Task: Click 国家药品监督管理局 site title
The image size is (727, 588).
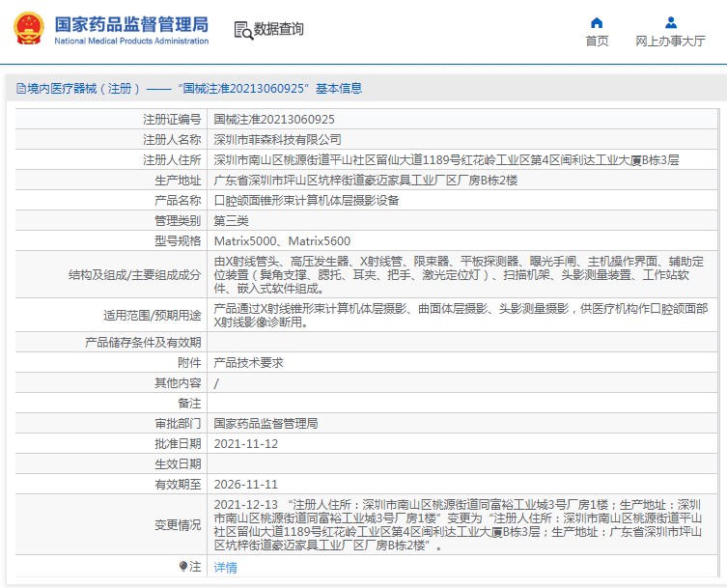Action: click(x=131, y=24)
